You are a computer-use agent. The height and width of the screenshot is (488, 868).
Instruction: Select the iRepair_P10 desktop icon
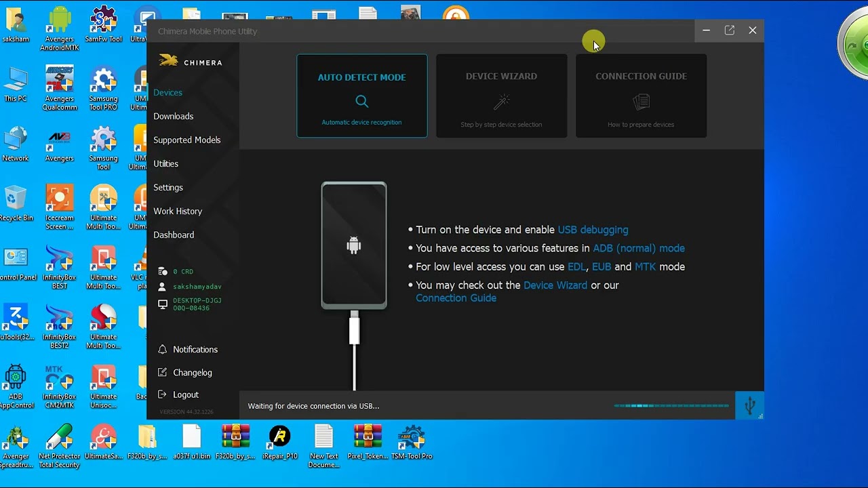point(279,442)
